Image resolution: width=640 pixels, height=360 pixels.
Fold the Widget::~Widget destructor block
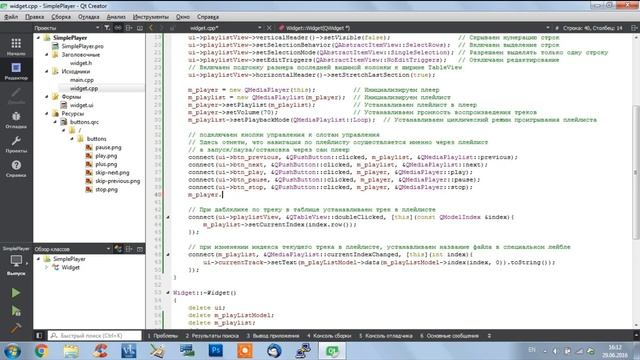pos(168,293)
